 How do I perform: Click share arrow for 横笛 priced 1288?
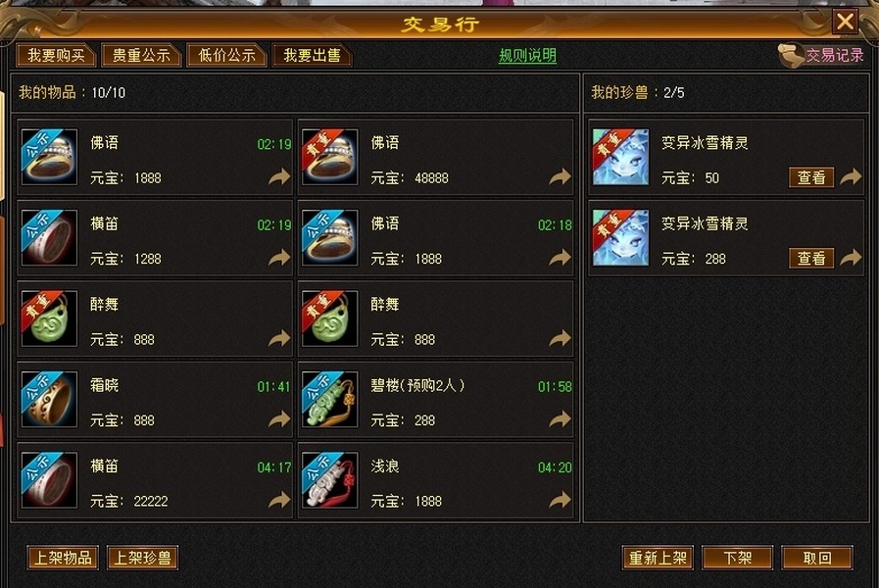point(279,258)
